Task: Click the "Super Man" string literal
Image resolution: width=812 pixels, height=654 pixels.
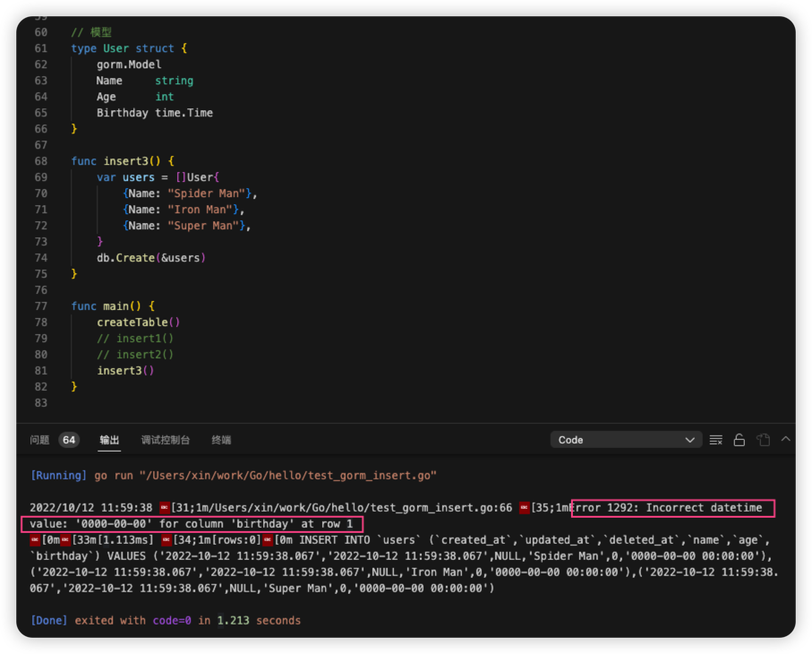Action: pyautogui.click(x=203, y=226)
